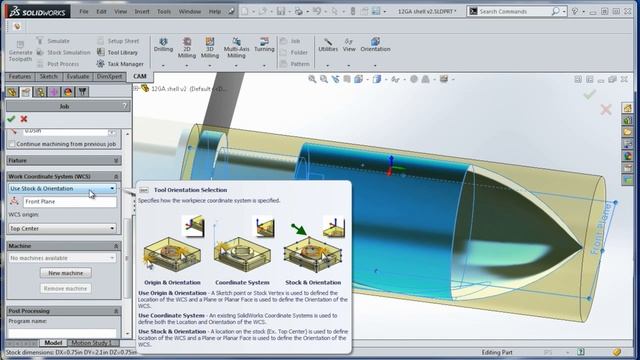Open the Use Stock & Orientation dropdown
Viewport: 640px width, 360px height.
[x=62, y=189]
